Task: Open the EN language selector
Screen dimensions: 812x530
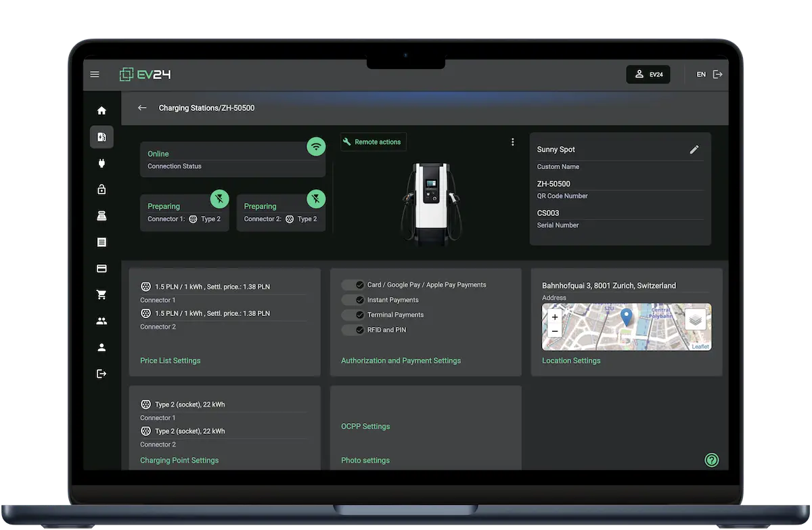Action: coord(701,74)
